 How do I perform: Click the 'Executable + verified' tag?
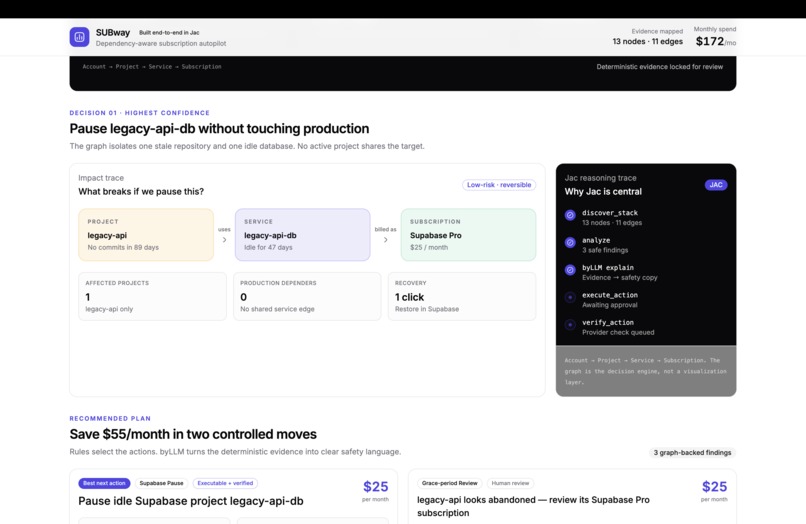(x=225, y=483)
